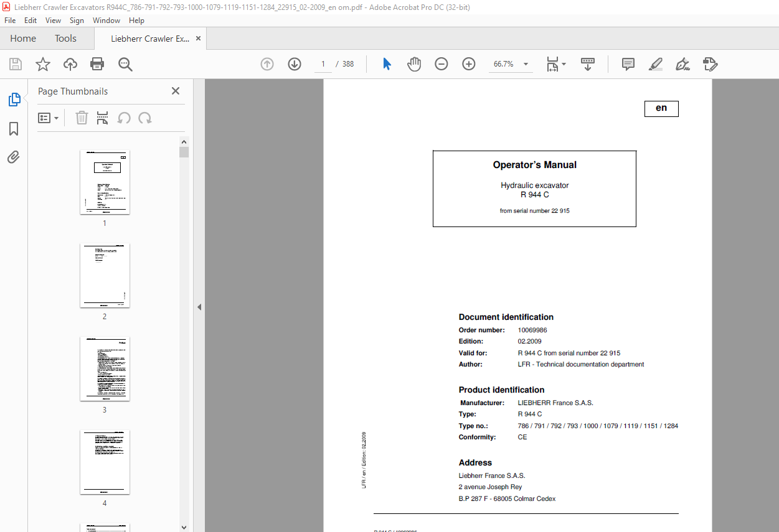Click the page number input field
The image size is (779, 532).
[x=323, y=64]
